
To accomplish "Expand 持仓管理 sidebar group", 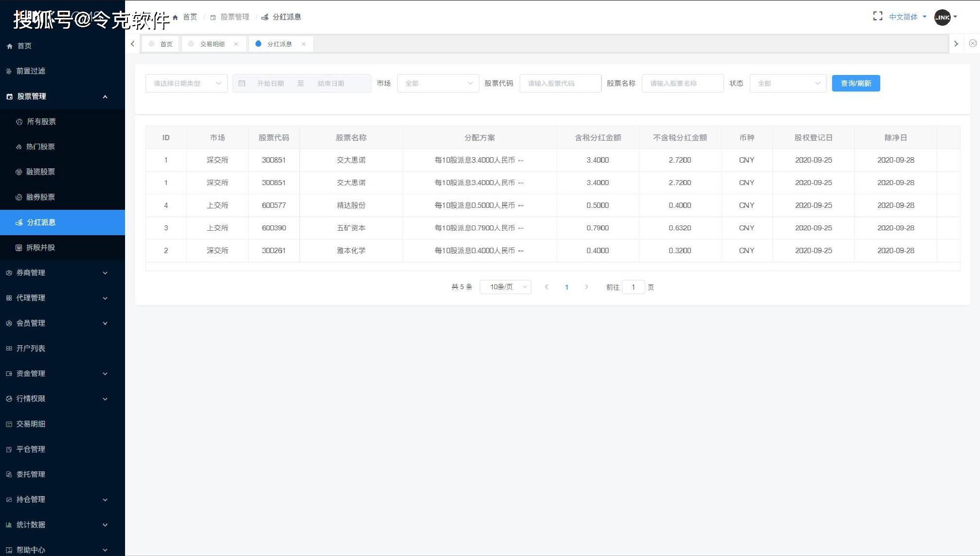I will [62, 500].
